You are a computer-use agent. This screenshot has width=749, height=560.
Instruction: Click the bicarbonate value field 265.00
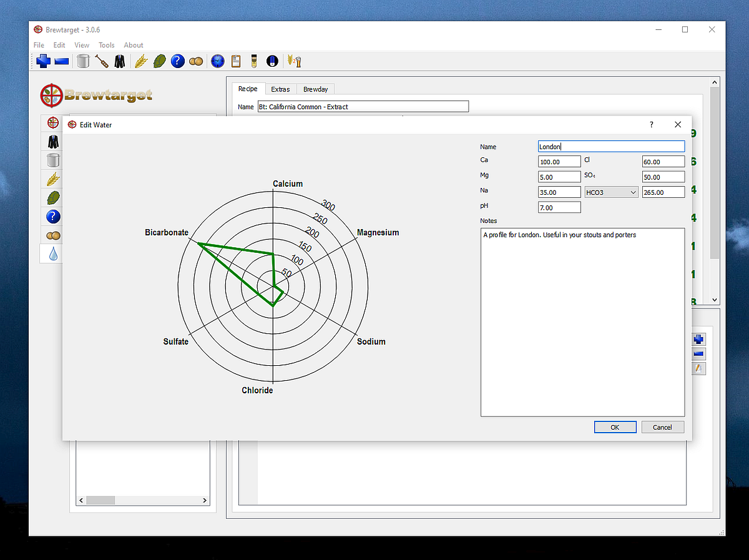pos(663,192)
